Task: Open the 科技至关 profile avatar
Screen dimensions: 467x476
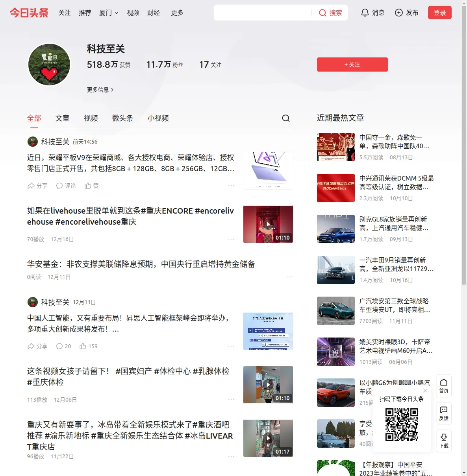Action: (49, 65)
